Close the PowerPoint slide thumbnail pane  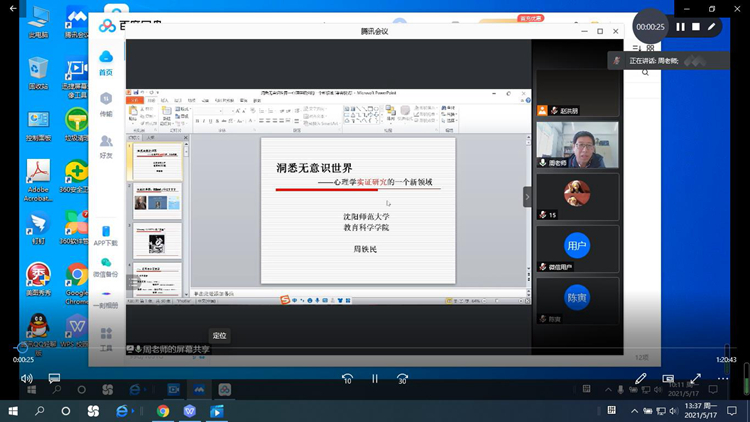pyautogui.click(x=186, y=138)
